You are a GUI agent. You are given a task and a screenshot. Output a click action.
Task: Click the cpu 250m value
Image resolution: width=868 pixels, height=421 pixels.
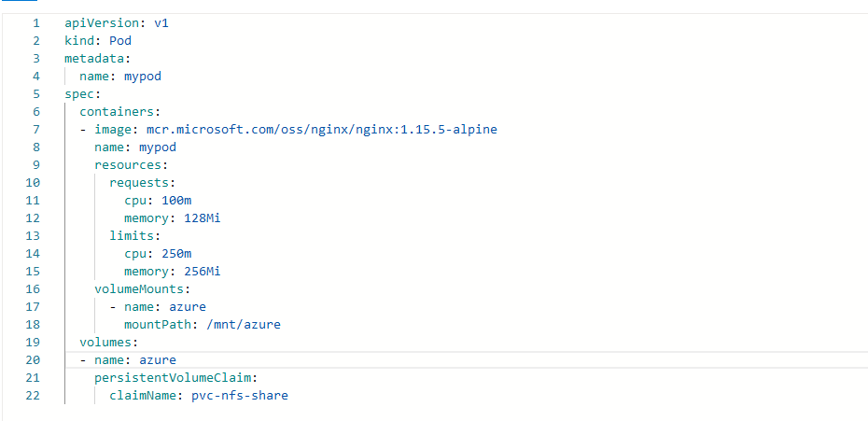pyautogui.click(x=176, y=254)
